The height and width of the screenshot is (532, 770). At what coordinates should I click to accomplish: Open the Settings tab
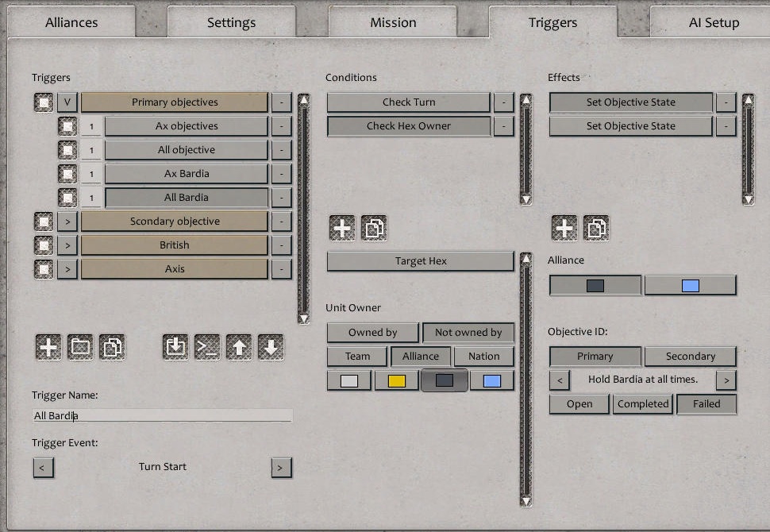pyautogui.click(x=231, y=22)
